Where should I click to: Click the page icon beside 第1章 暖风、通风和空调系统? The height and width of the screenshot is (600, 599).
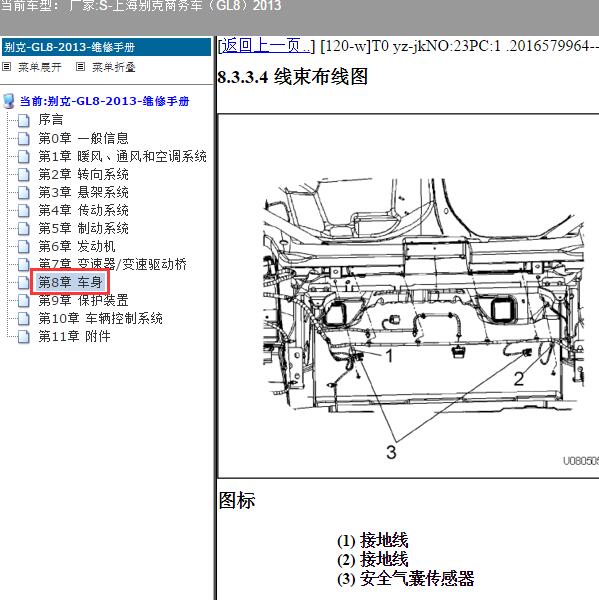pyautogui.click(x=23, y=157)
